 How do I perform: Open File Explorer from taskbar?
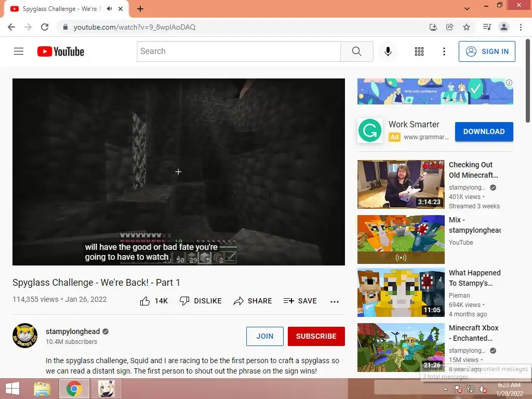42,389
